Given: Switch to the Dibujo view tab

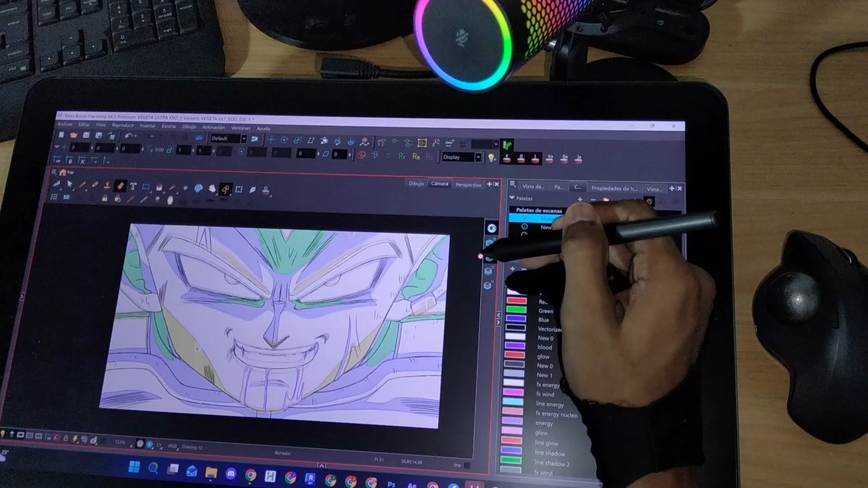Looking at the screenshot, I should tap(417, 184).
